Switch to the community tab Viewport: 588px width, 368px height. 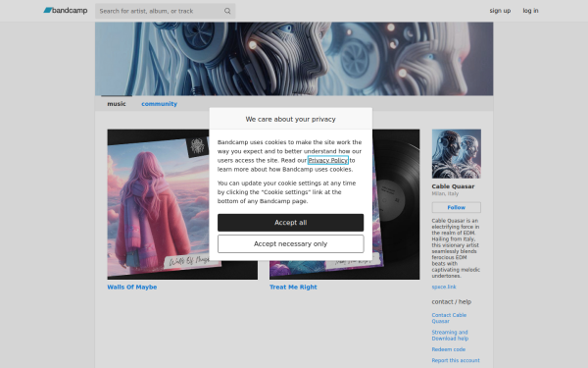pyautogui.click(x=159, y=104)
